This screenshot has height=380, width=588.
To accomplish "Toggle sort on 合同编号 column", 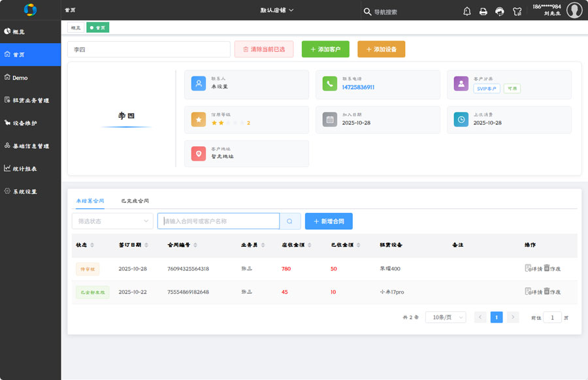I will coord(195,245).
